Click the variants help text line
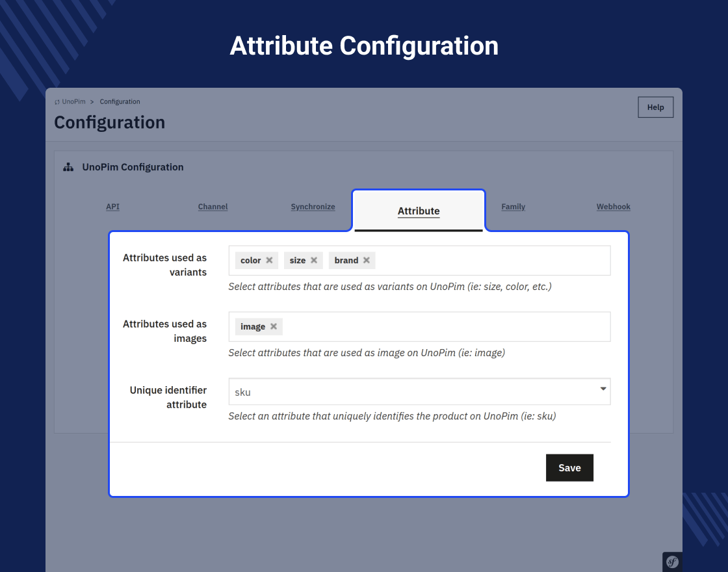Viewport: 728px width, 572px height. [x=390, y=287]
